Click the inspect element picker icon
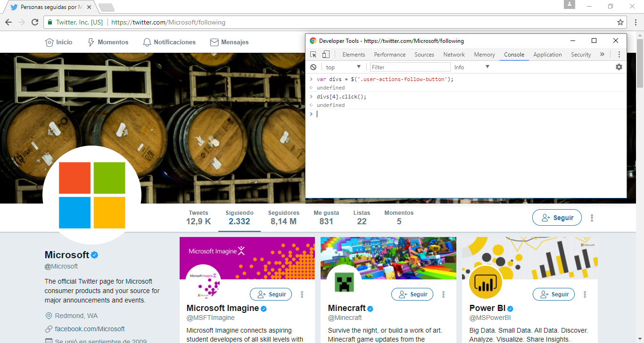This screenshot has height=343, width=644. tap(314, 55)
